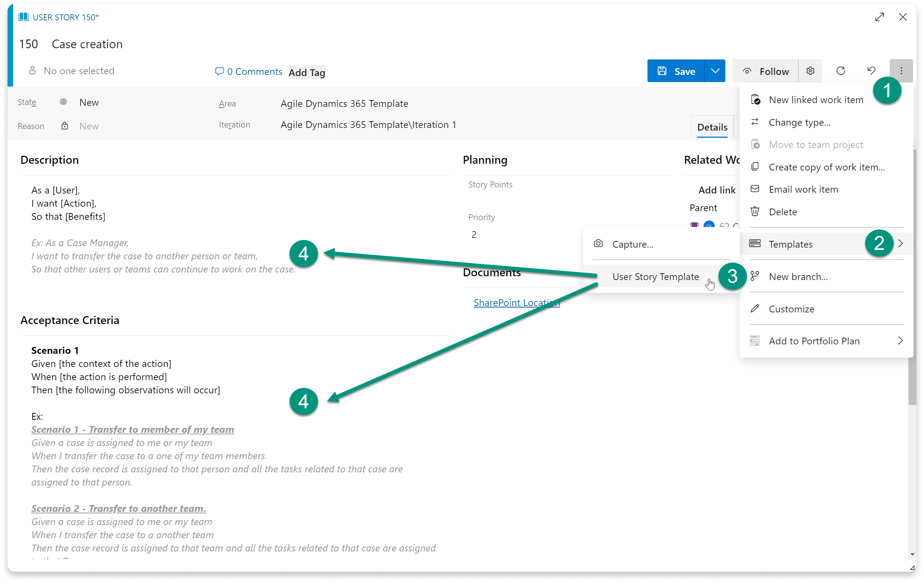Refresh the work item
This screenshot has width=924, height=583.
[840, 71]
